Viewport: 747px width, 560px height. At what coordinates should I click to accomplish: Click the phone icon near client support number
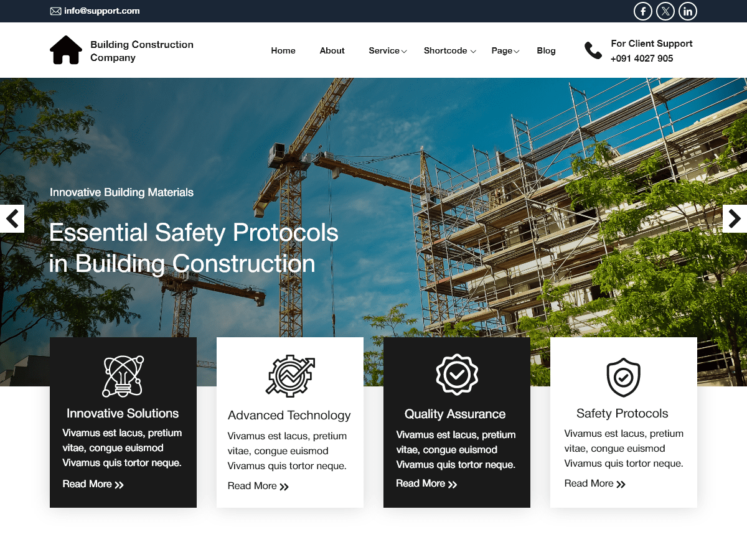point(592,50)
